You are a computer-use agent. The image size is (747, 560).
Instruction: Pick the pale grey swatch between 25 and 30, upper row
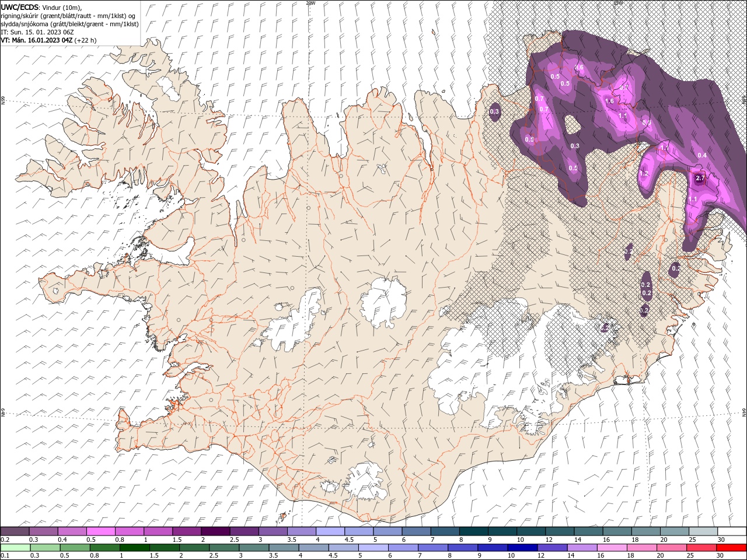703,531
